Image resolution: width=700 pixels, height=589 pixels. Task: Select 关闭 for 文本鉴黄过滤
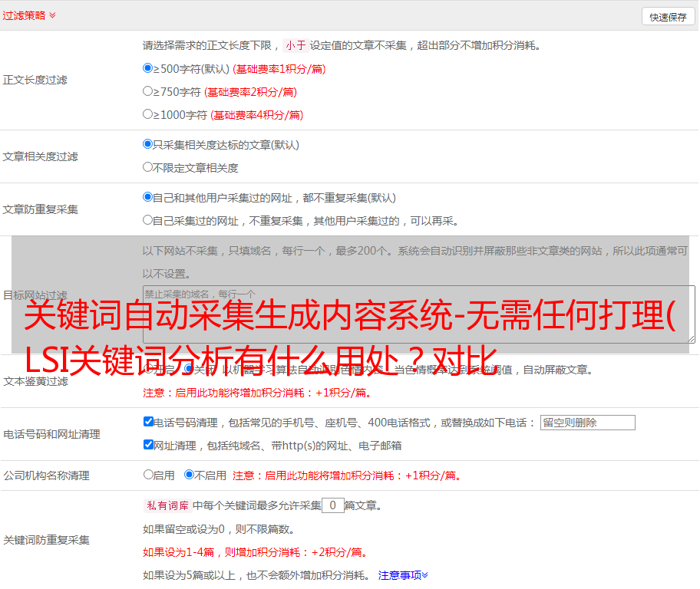pos(189,369)
